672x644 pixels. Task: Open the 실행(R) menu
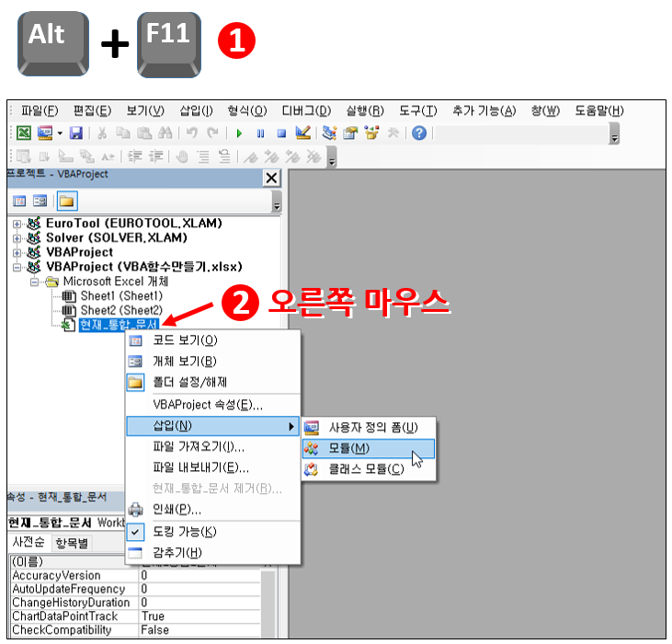(x=365, y=111)
